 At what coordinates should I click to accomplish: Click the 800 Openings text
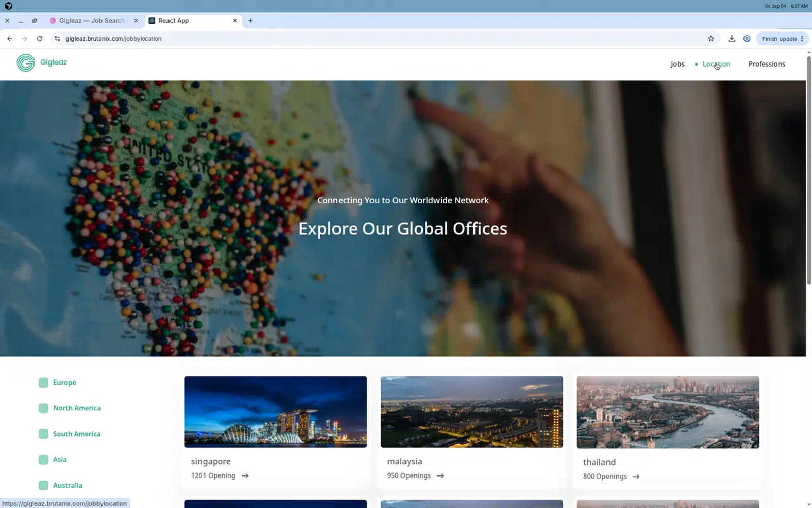pos(604,477)
